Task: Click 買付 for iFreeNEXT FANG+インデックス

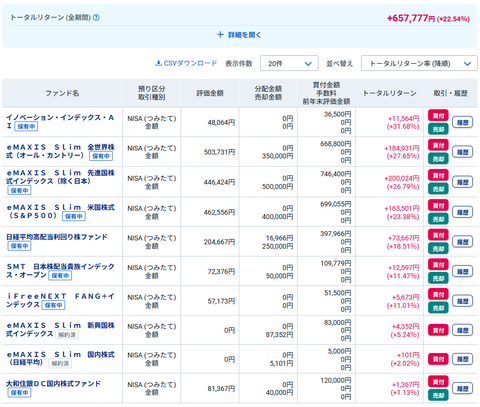Action: 438,294
